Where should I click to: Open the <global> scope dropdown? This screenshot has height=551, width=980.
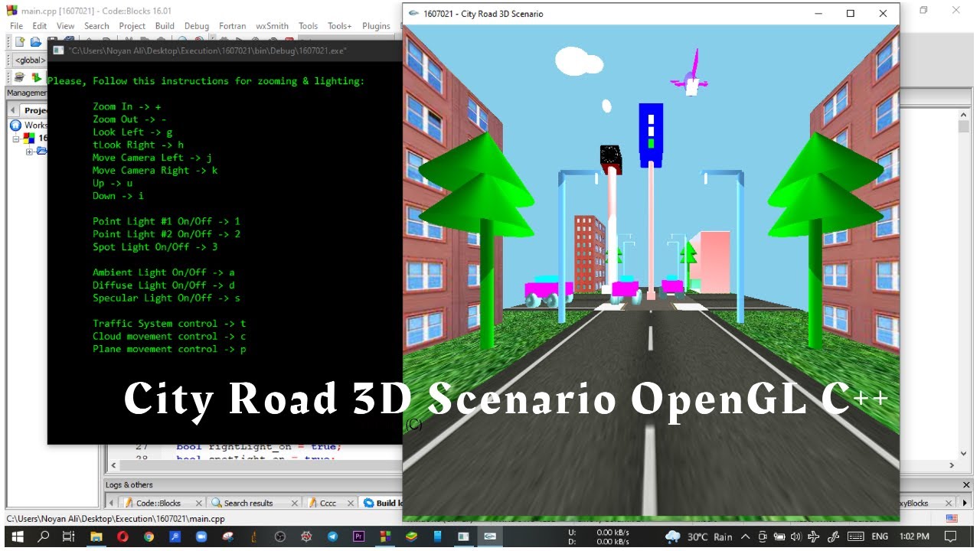(29, 60)
